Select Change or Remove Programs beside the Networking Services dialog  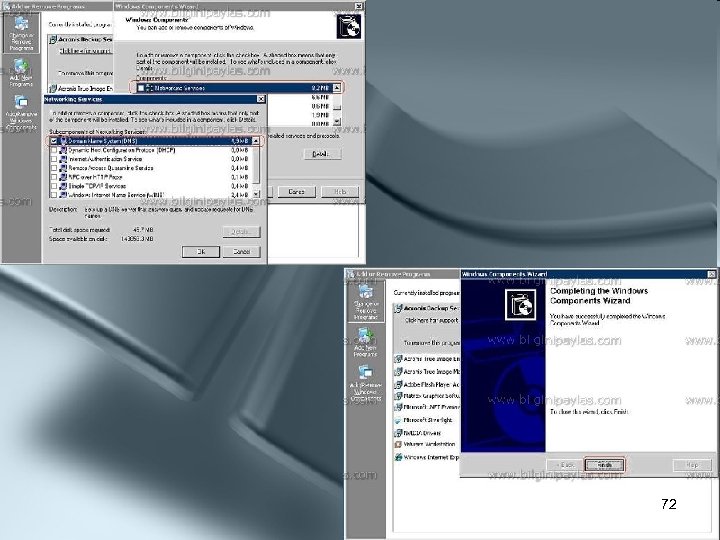[21, 33]
